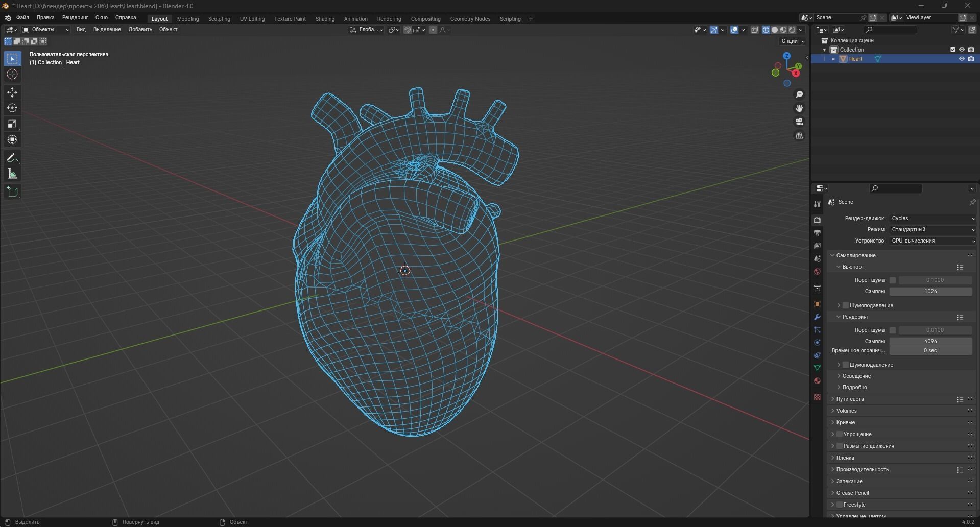Screen dimensions: 980x527
Task: Expand the Пути света panel
Action: click(x=850, y=399)
